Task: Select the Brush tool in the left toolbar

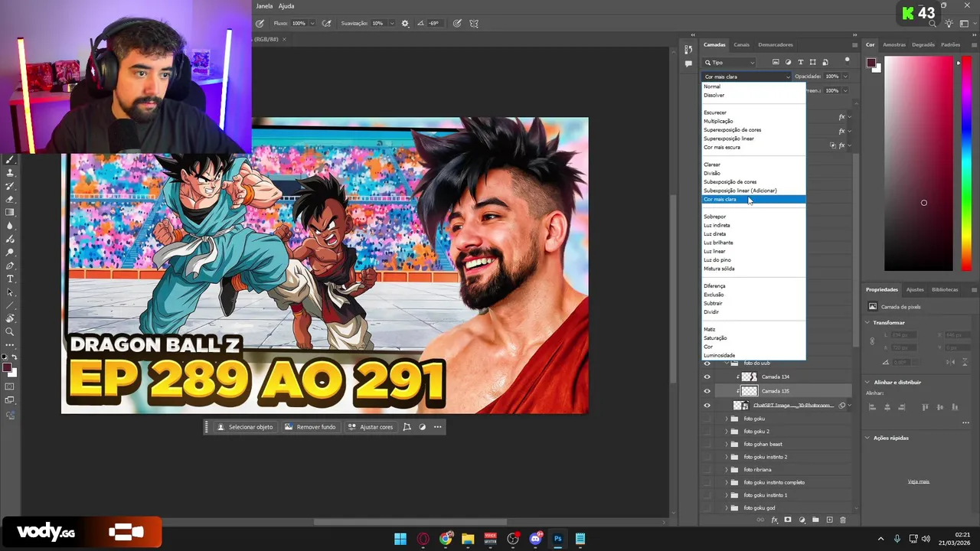Action: pos(10,160)
